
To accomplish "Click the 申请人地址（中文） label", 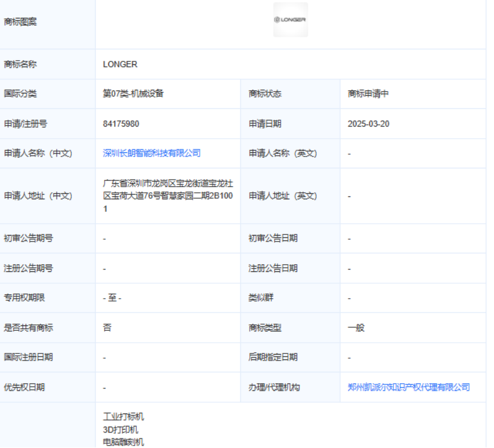I will pyautogui.click(x=38, y=196).
